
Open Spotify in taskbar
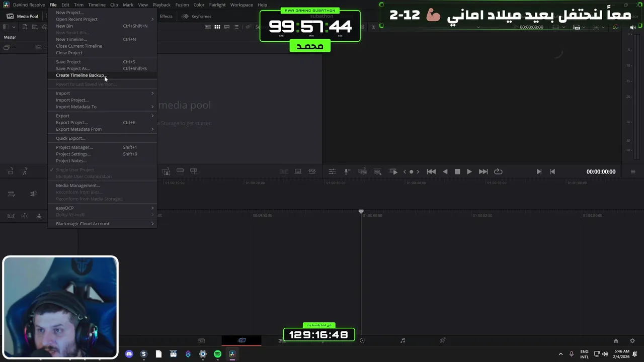click(217, 354)
